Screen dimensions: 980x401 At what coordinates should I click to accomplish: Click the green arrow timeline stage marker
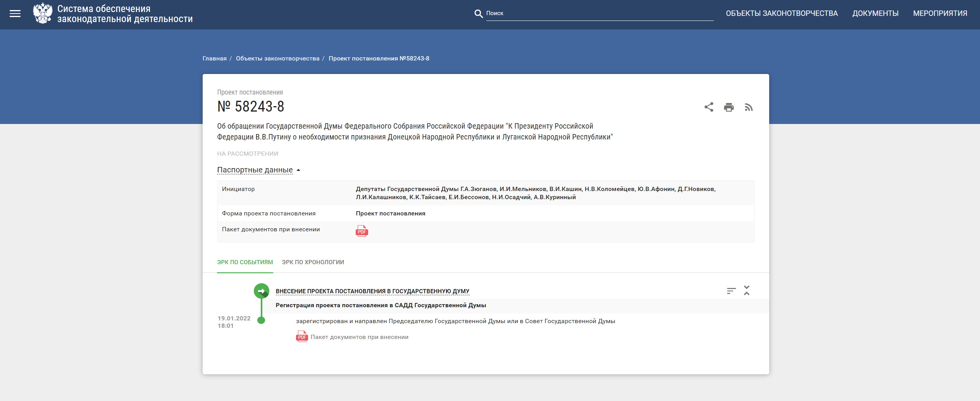(x=262, y=291)
